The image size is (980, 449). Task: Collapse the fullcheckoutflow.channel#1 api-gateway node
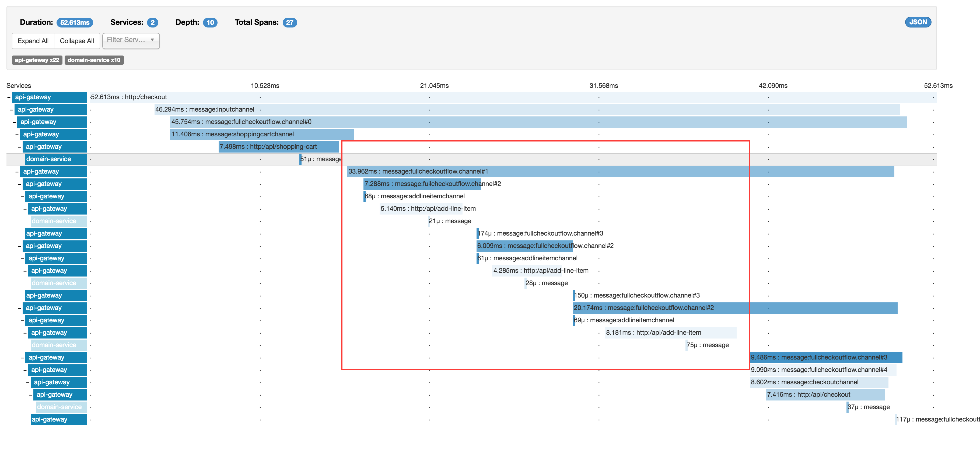(x=17, y=172)
